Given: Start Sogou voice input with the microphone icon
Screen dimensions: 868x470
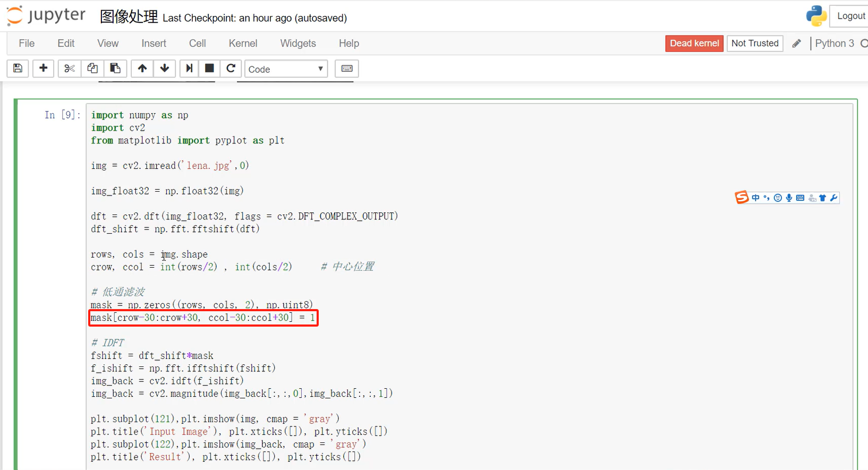Looking at the screenshot, I should 789,198.
